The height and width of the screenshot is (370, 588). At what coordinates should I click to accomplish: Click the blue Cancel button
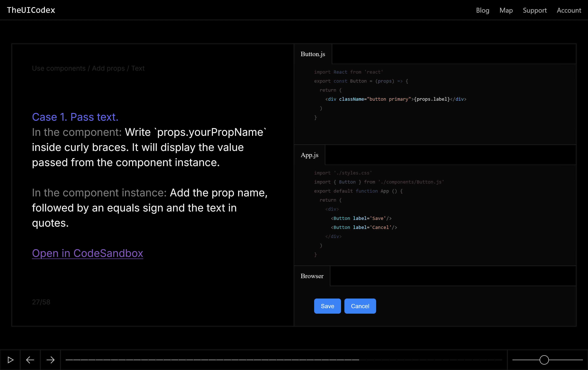(360, 306)
